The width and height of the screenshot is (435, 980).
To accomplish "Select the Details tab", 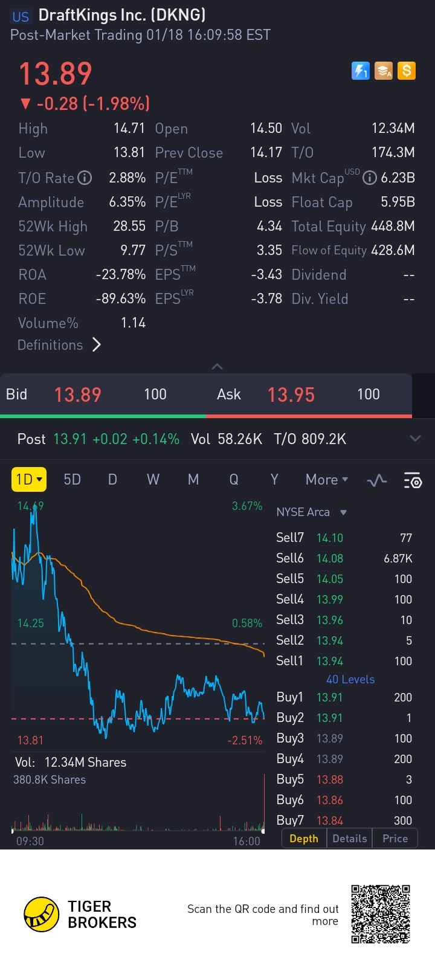I will pyautogui.click(x=350, y=839).
